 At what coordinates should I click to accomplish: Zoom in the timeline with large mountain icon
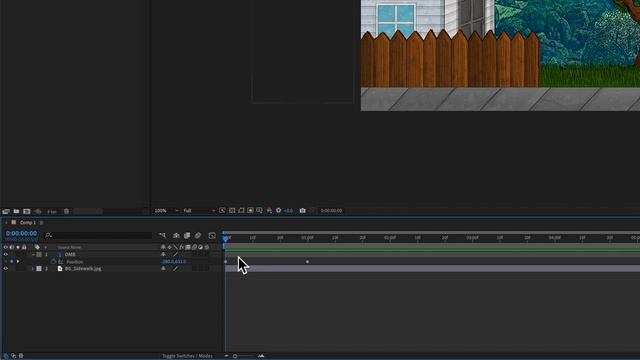(261, 356)
